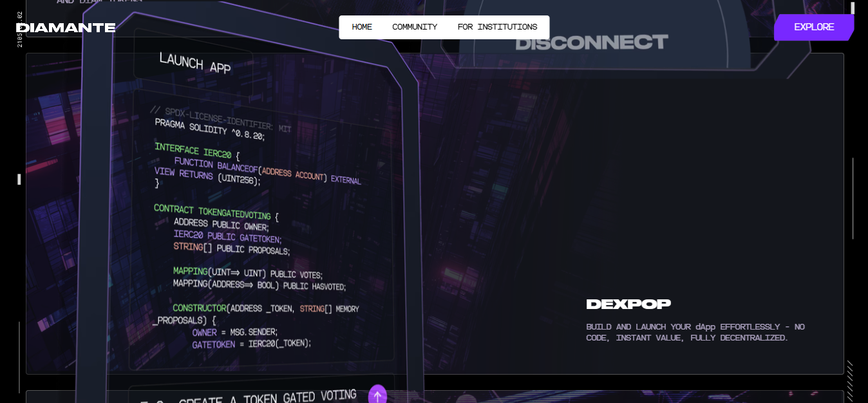Click the INTERFACE IERC20 code line
Viewport: 868px width, 403px height.
[197, 151]
